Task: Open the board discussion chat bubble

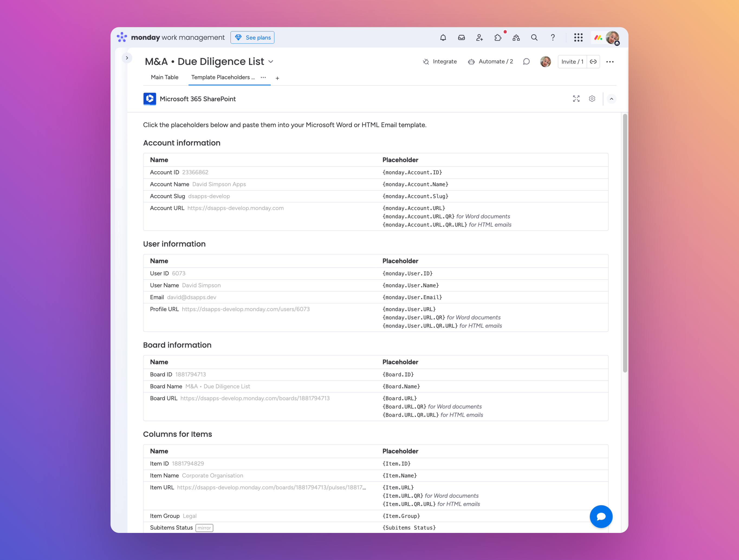Action: (526, 61)
